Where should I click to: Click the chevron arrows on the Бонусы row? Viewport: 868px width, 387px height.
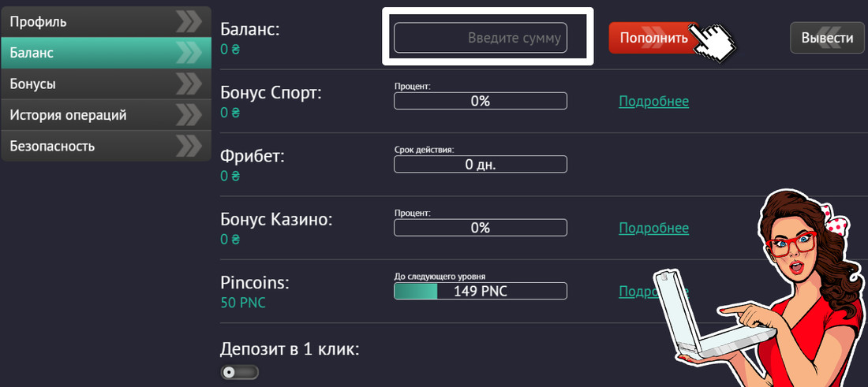(x=189, y=84)
